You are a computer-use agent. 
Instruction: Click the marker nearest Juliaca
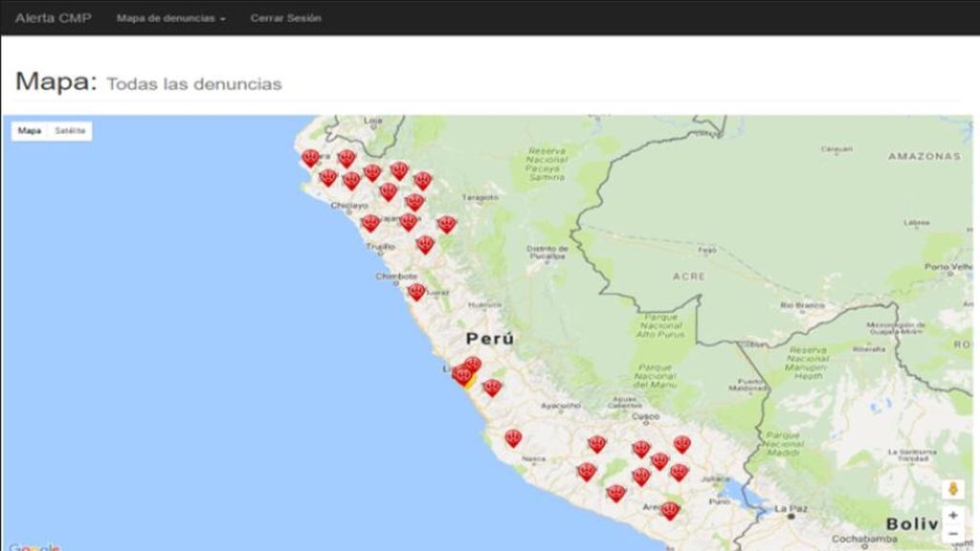click(x=679, y=473)
